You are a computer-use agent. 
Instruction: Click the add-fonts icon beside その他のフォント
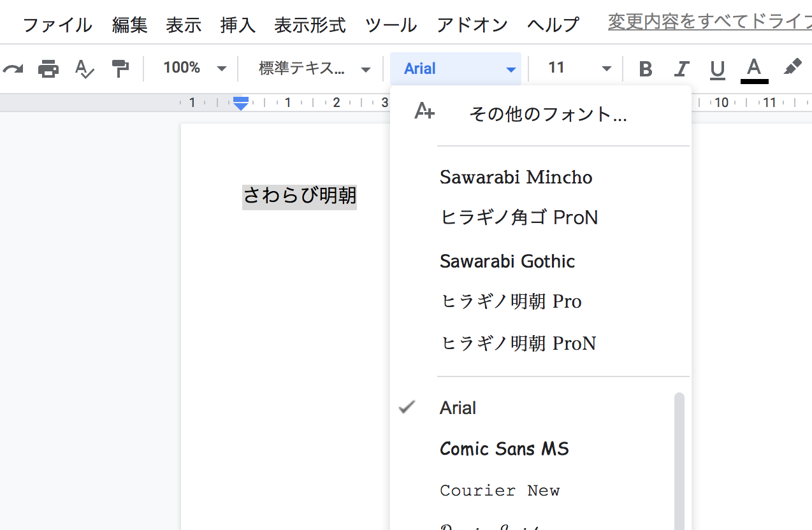point(424,111)
